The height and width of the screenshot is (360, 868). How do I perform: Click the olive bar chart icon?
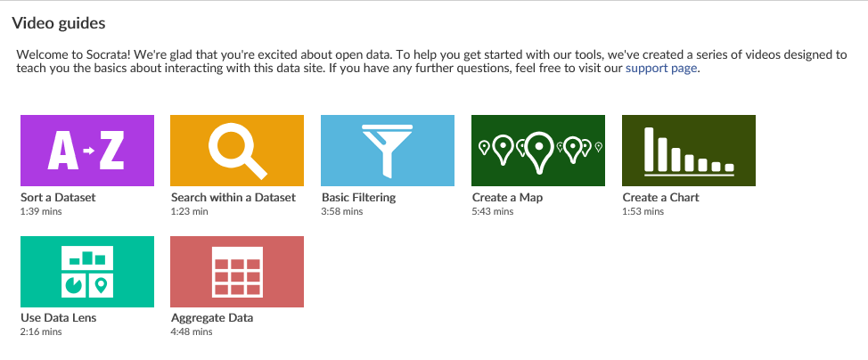[689, 151]
